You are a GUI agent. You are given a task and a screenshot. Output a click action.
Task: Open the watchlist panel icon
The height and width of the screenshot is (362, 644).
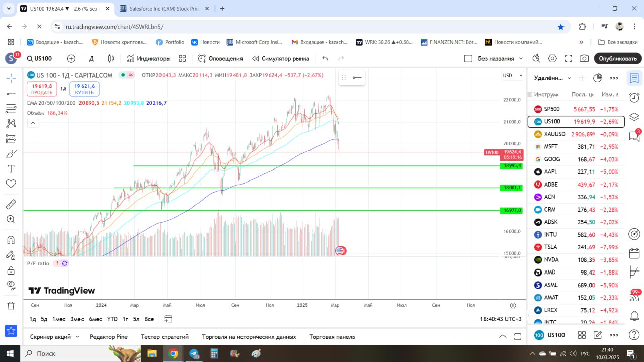click(634, 78)
